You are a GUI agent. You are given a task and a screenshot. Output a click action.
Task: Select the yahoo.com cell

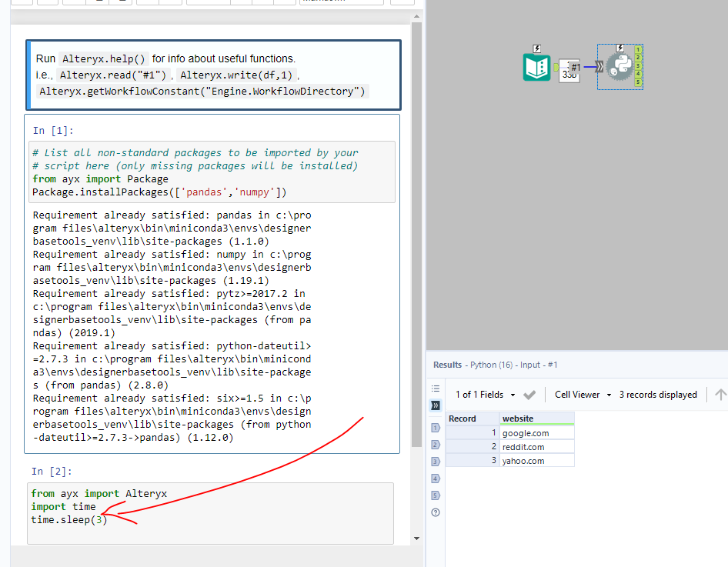click(x=536, y=461)
